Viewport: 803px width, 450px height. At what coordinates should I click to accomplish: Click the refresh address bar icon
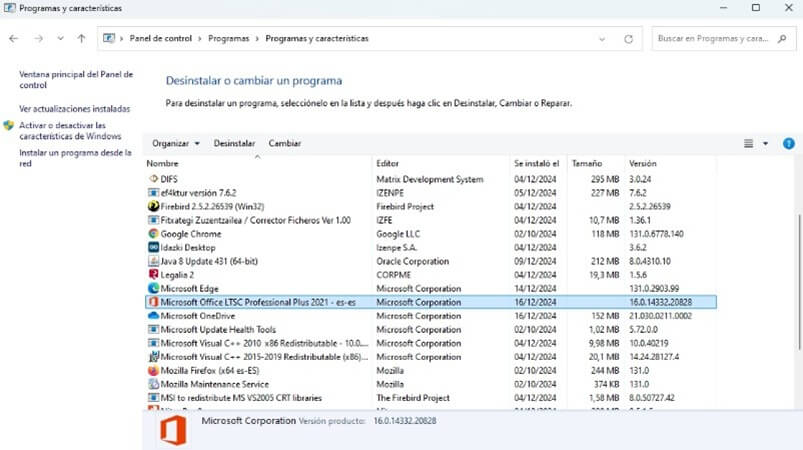tap(628, 39)
